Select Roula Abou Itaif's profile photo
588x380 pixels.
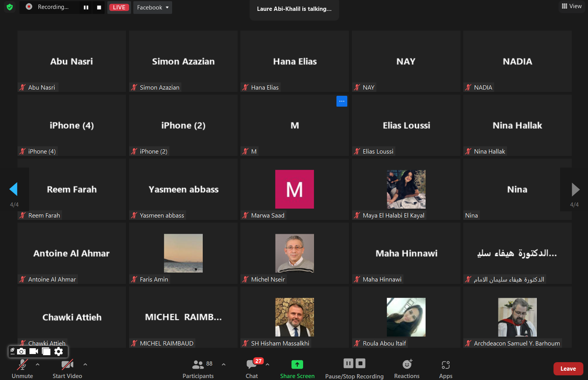coord(406,317)
